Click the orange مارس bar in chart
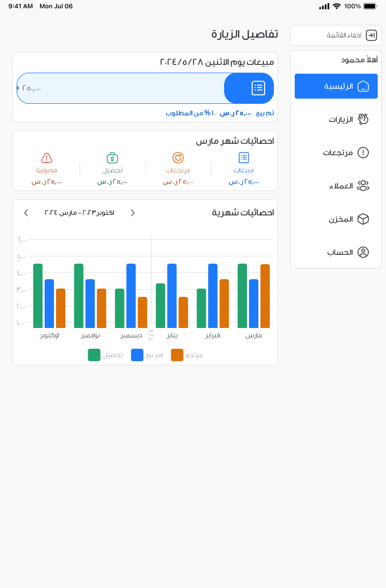The height and width of the screenshot is (588, 386). [265, 296]
